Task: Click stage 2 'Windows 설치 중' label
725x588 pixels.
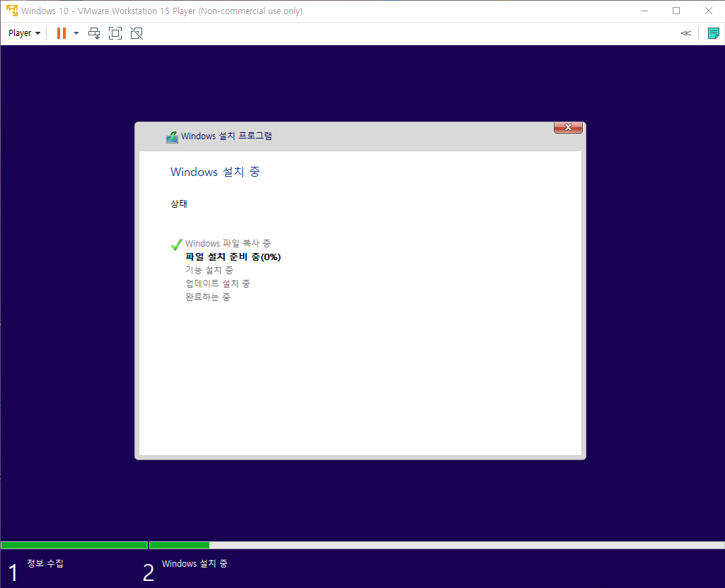Action: point(195,563)
